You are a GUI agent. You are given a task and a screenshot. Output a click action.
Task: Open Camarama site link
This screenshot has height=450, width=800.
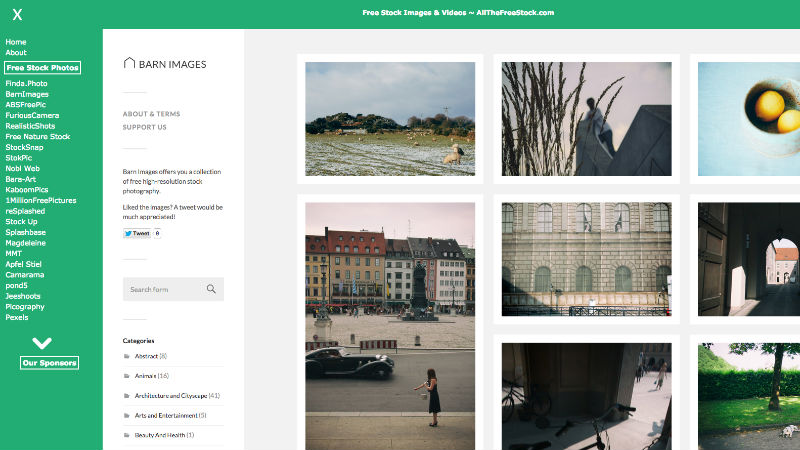click(x=24, y=274)
